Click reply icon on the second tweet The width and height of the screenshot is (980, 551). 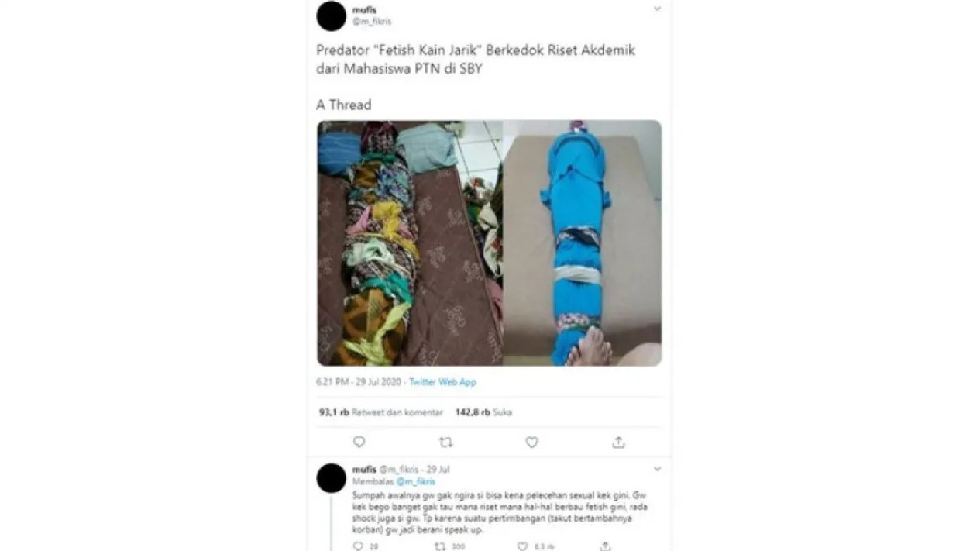[357, 546]
